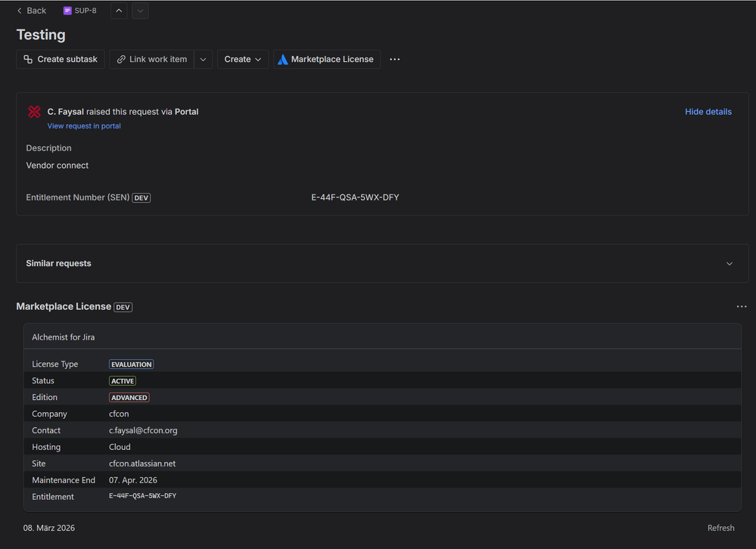Expand the Similar requests section
This screenshot has width=756, height=549.
click(x=729, y=263)
